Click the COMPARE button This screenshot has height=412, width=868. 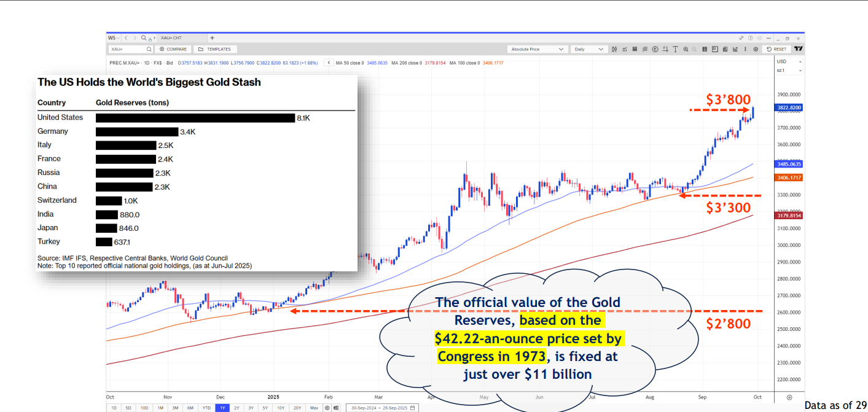click(x=173, y=49)
